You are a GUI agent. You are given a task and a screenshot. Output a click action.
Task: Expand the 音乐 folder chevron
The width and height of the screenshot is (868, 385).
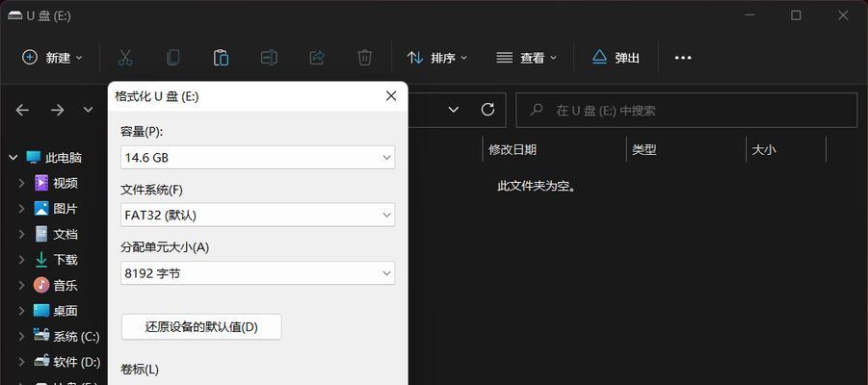(x=21, y=286)
